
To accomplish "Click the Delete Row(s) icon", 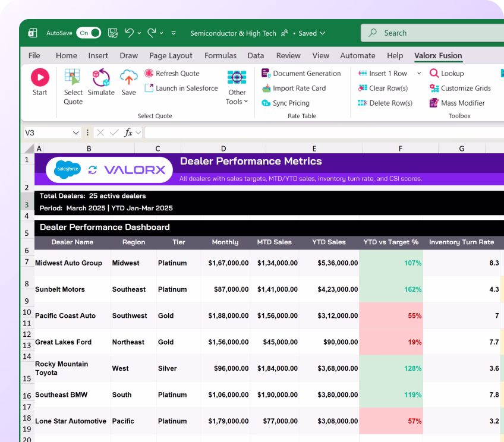I will coord(363,103).
